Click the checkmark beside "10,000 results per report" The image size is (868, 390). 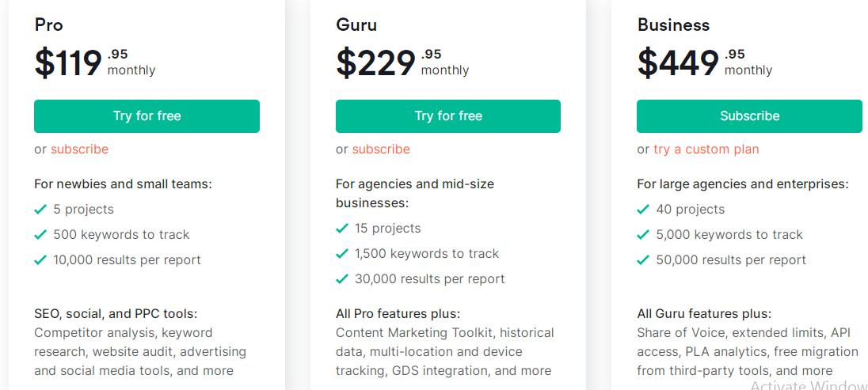[40, 260]
